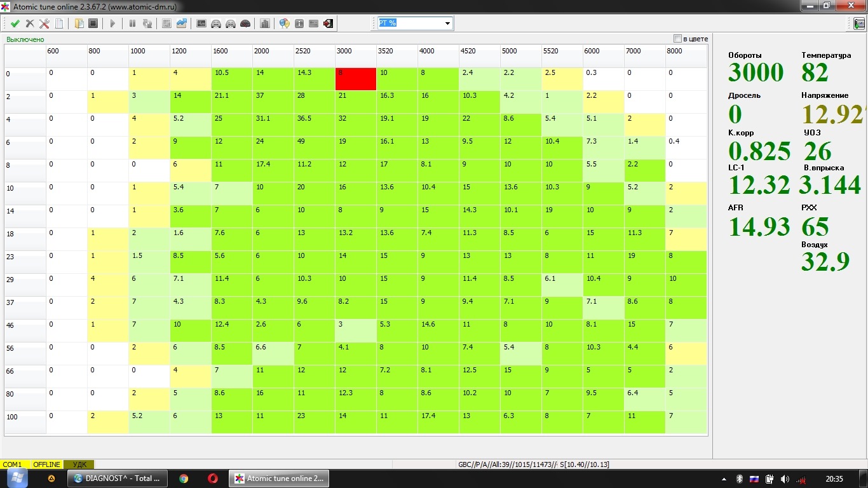Click the Atomic tune online taskbar button
Screen dimensions: 868x488
click(x=279, y=478)
